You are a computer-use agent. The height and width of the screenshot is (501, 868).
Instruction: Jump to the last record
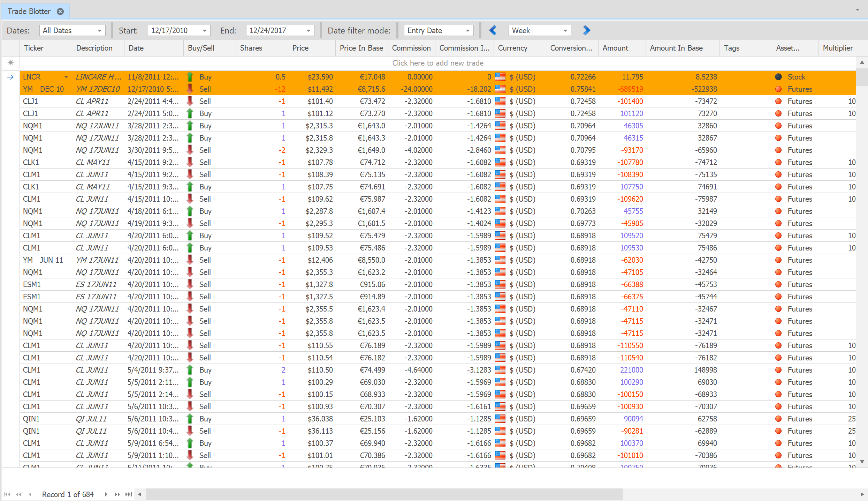(129, 494)
